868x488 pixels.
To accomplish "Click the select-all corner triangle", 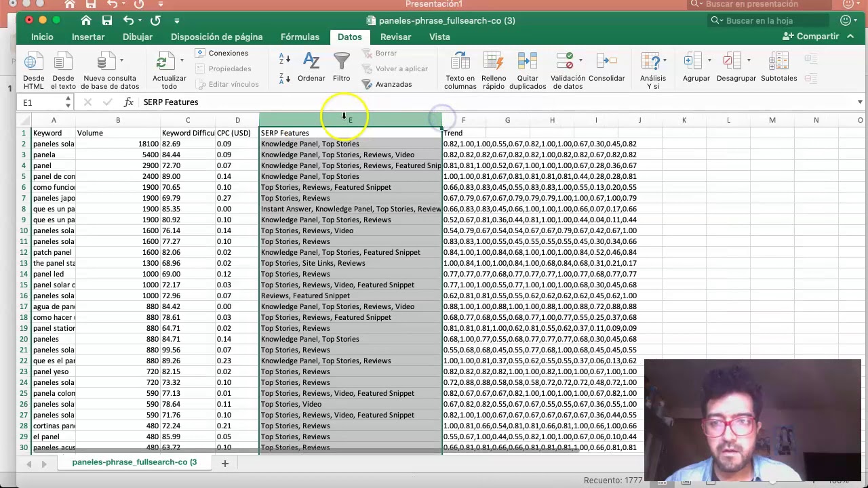I will tap(24, 120).
